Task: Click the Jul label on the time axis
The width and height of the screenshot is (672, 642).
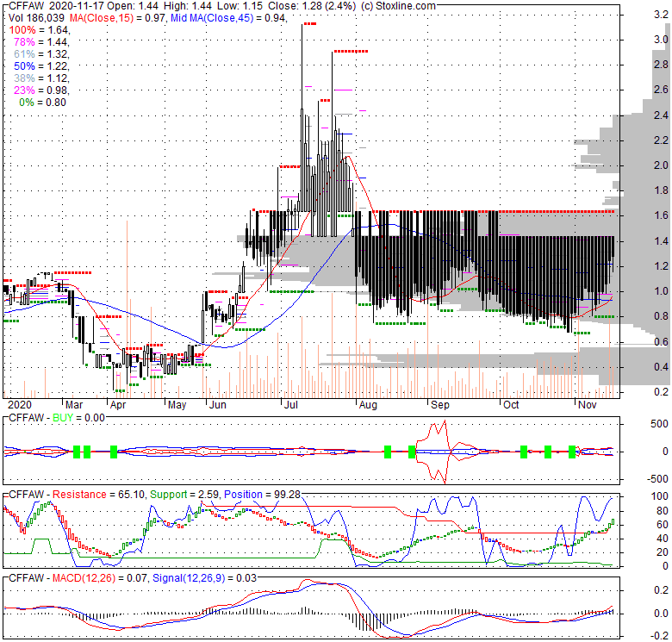Action: point(290,405)
